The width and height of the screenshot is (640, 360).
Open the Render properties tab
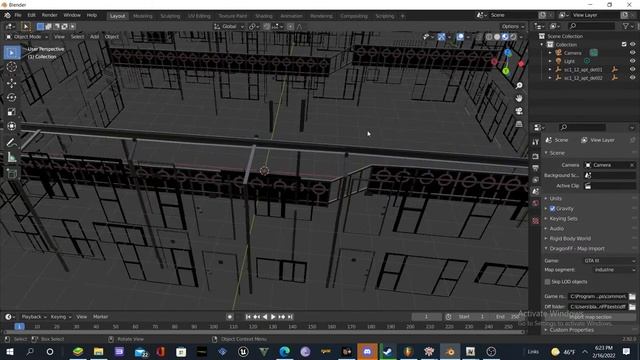pyautogui.click(x=536, y=156)
